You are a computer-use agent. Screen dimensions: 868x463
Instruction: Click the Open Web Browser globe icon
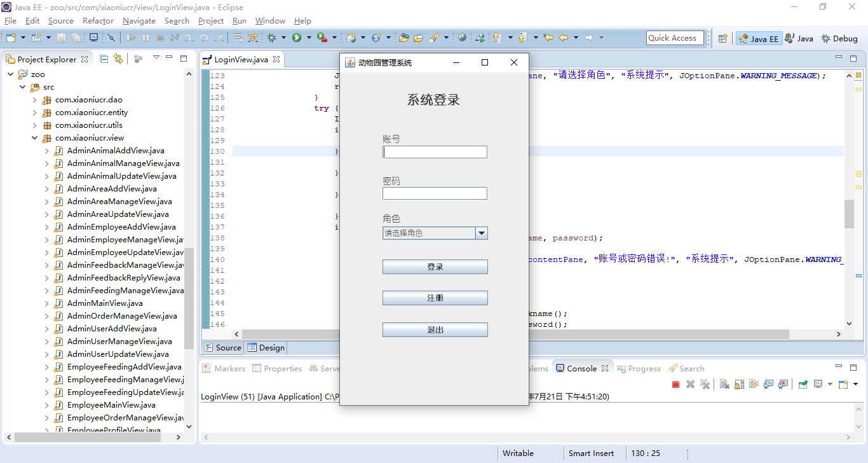(462, 38)
